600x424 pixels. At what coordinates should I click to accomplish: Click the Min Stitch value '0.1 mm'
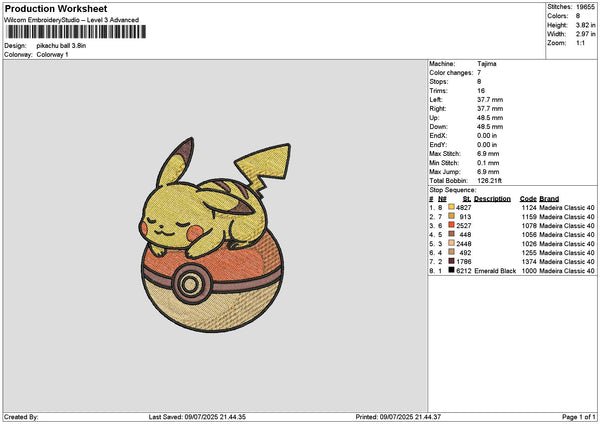pyautogui.click(x=488, y=163)
